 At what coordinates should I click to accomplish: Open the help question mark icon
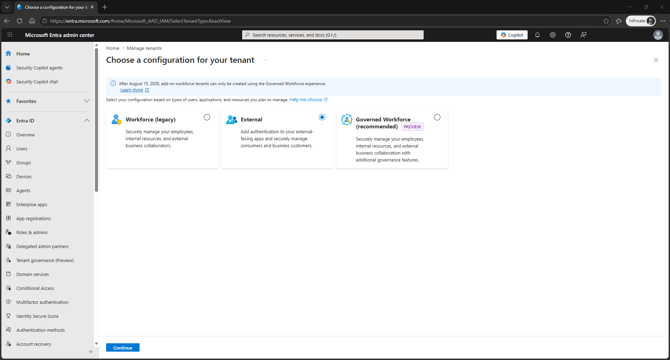click(x=568, y=35)
